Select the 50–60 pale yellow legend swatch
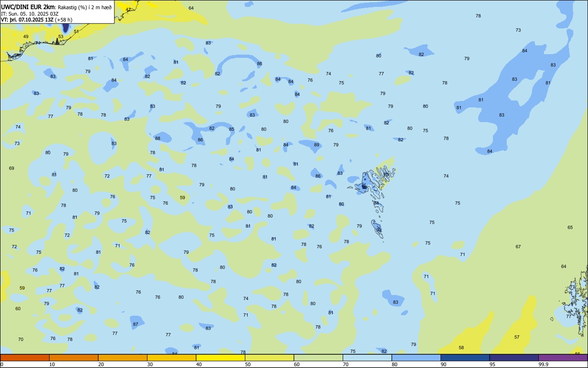 [269, 357]
